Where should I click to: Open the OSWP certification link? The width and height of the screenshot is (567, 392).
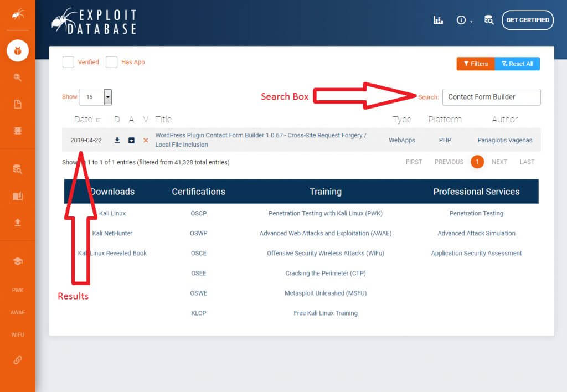point(199,233)
